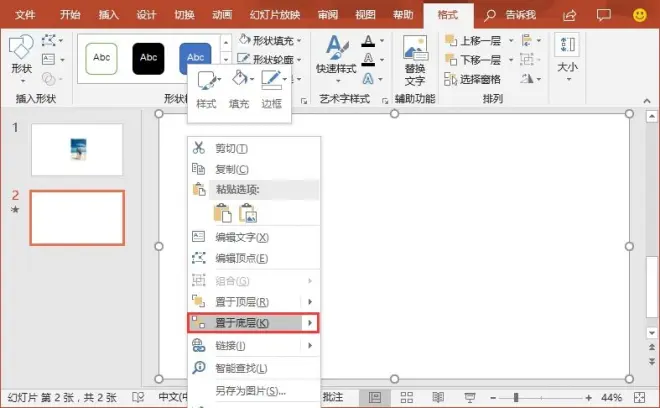Click 替换文字 alt text button
Viewport: 660px width, 408px height.
click(415, 60)
